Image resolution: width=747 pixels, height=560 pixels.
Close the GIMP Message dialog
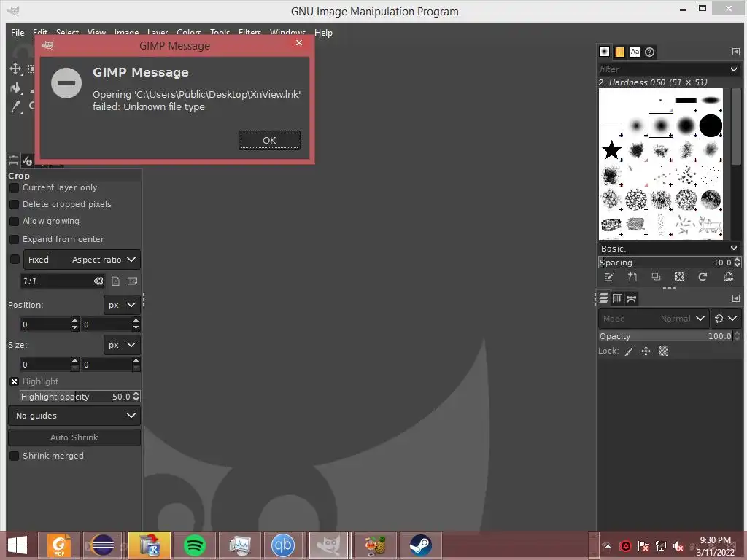tap(298, 43)
